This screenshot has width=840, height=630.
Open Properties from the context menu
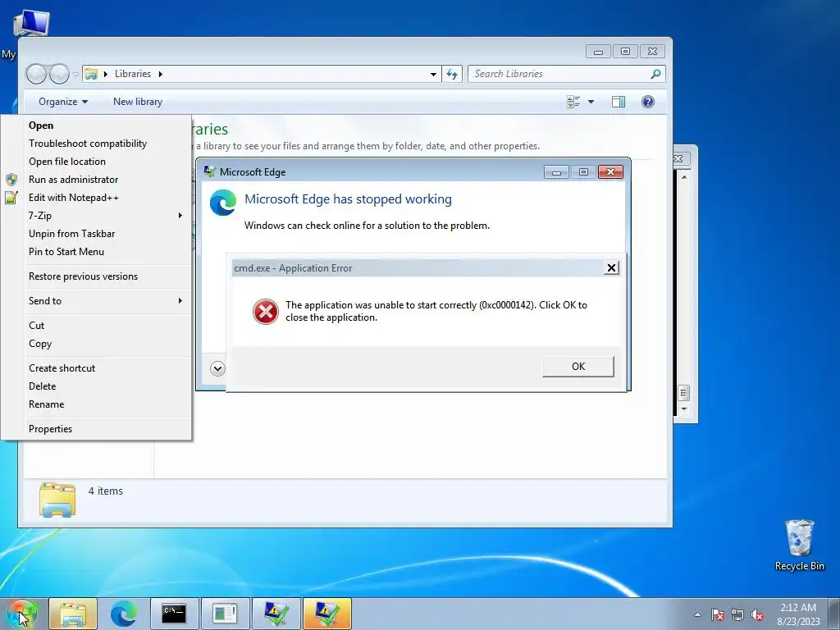pos(97,429)
